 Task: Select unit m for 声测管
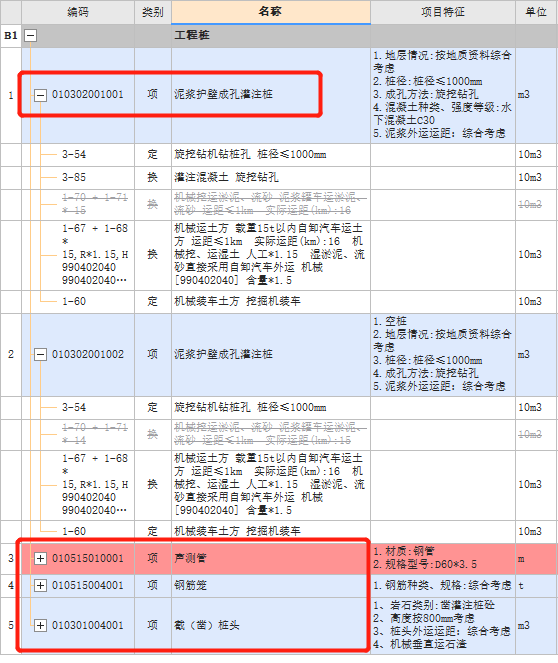[x=536, y=559]
